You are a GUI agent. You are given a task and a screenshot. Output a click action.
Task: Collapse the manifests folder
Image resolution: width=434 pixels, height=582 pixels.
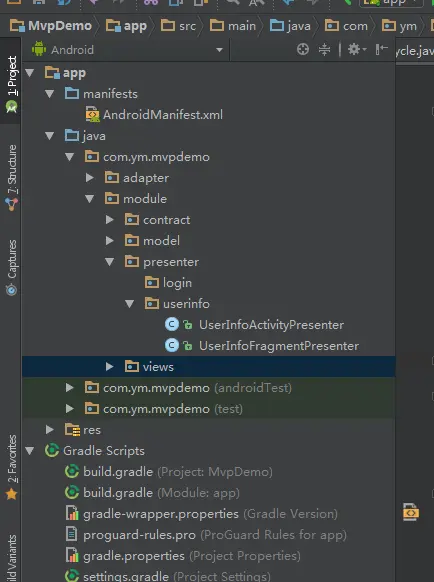50,94
